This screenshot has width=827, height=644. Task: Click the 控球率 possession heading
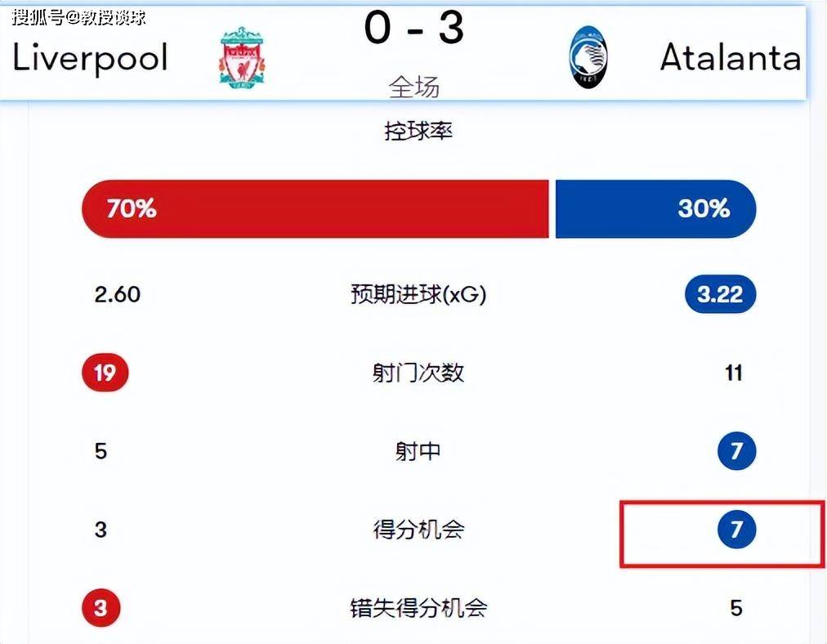[x=418, y=131]
